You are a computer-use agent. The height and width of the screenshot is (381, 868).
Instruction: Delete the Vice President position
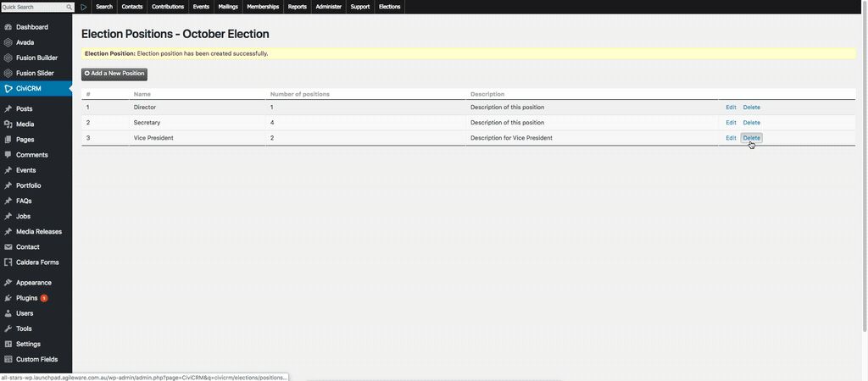(751, 138)
